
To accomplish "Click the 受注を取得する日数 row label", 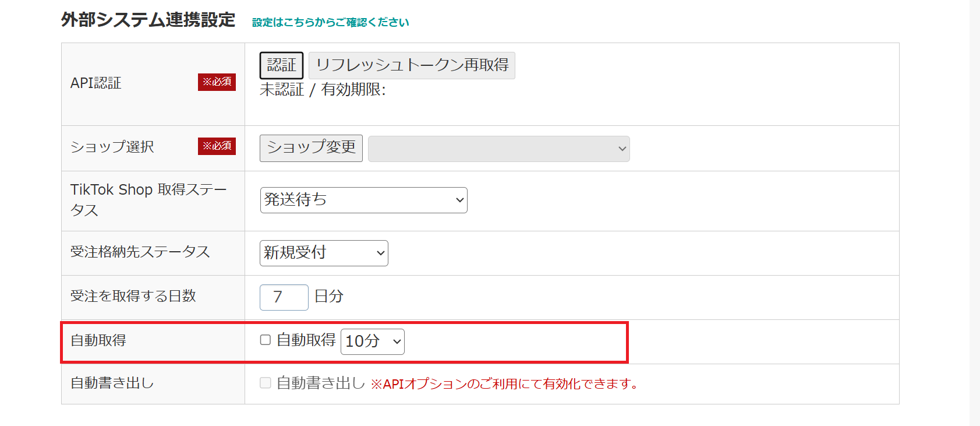I will tap(133, 296).
